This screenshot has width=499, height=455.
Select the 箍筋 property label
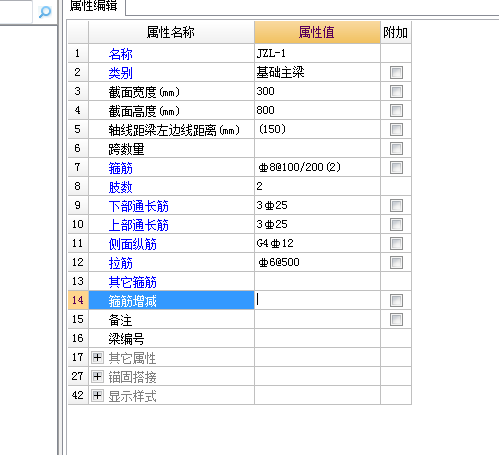point(121,168)
